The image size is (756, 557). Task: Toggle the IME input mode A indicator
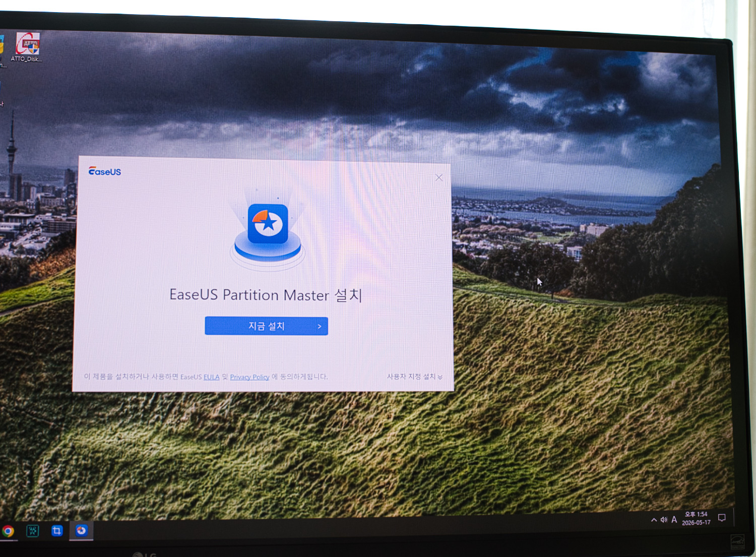(674, 519)
